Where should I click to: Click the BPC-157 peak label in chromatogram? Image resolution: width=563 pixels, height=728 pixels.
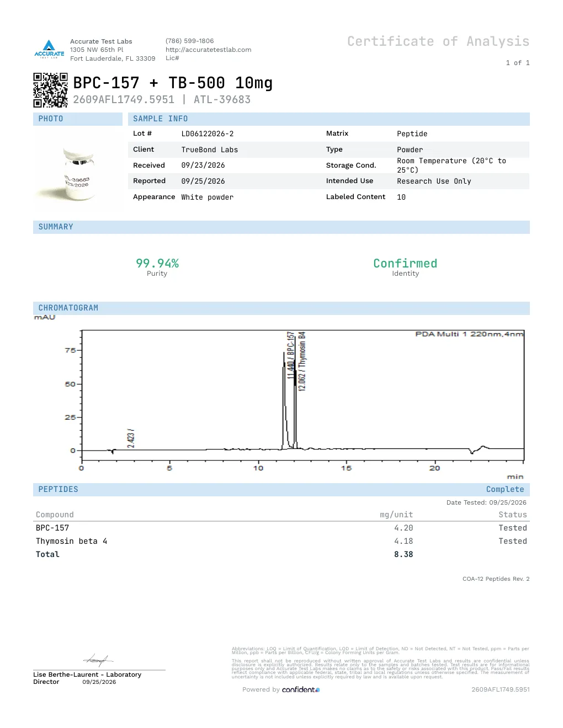coord(290,355)
